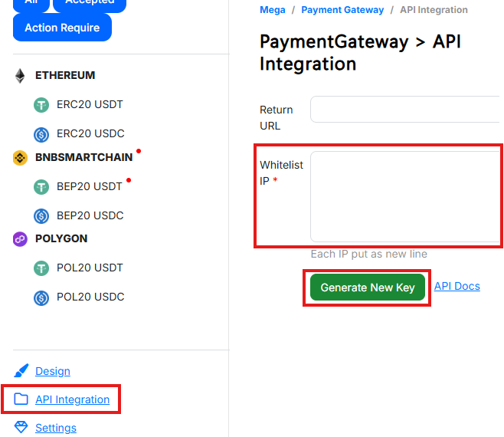504x437 pixels.
Task: Click the 'Each IP put as new line' hint
Action: 369,255
